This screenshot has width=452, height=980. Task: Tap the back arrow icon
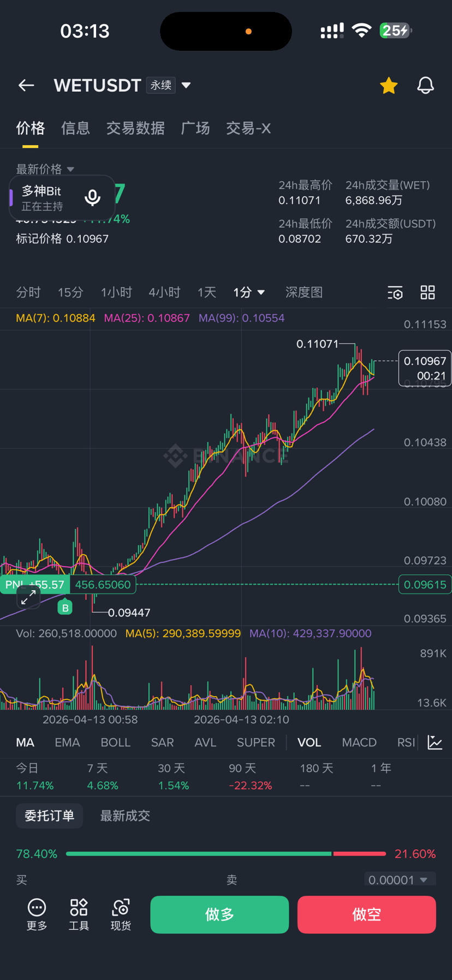[26, 85]
